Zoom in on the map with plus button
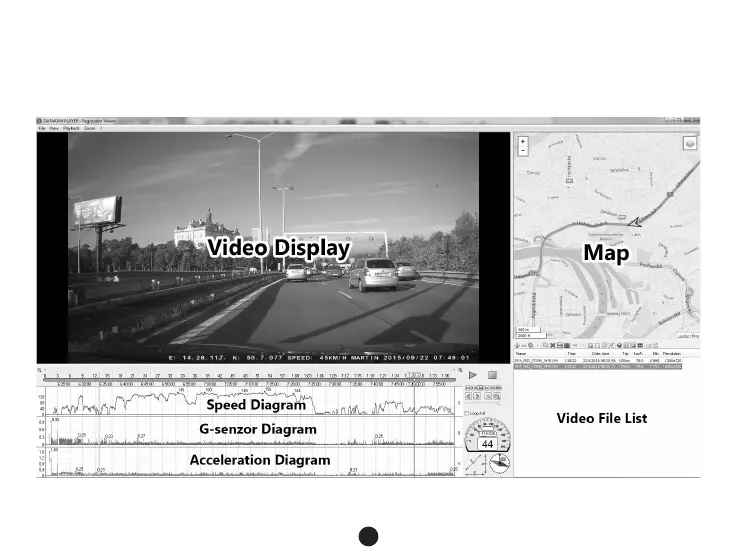The height and width of the screenshot is (556, 737). [523, 141]
